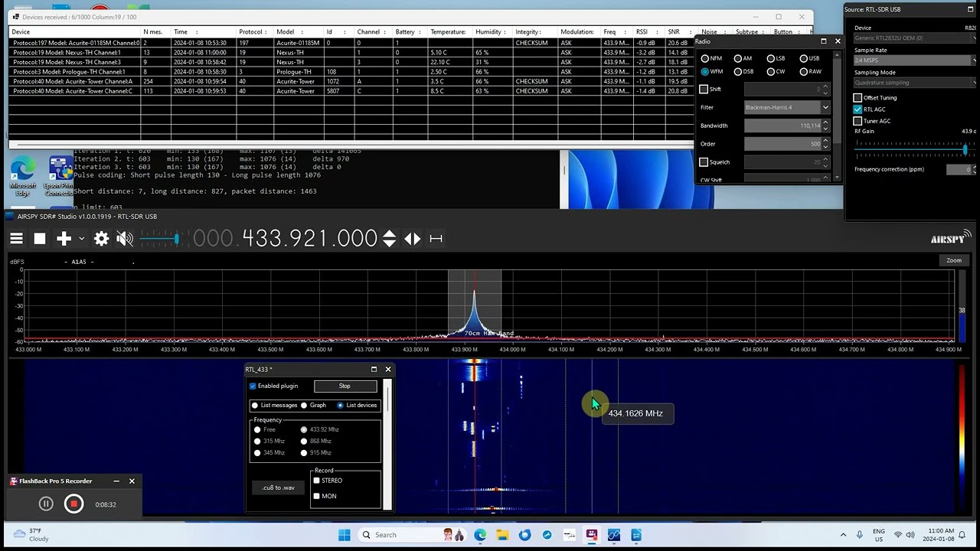Open the SDR# hamburger menu
Screen dimensions: 980x551
16,239
